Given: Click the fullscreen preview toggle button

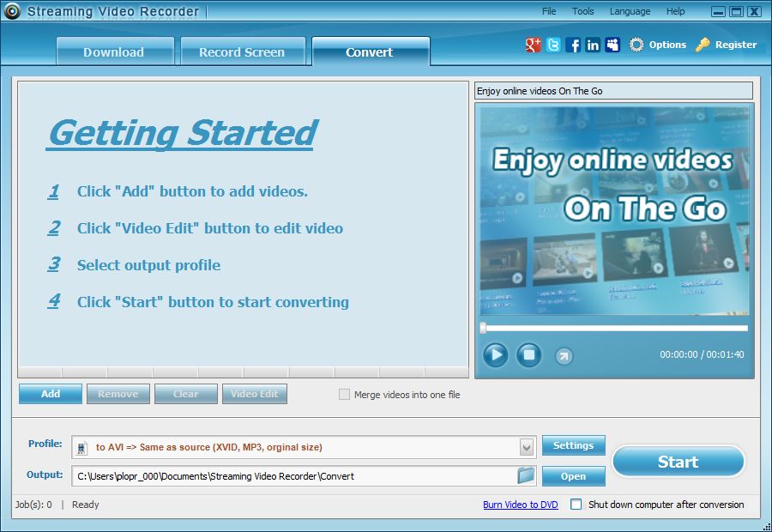Looking at the screenshot, I should tap(564, 355).
